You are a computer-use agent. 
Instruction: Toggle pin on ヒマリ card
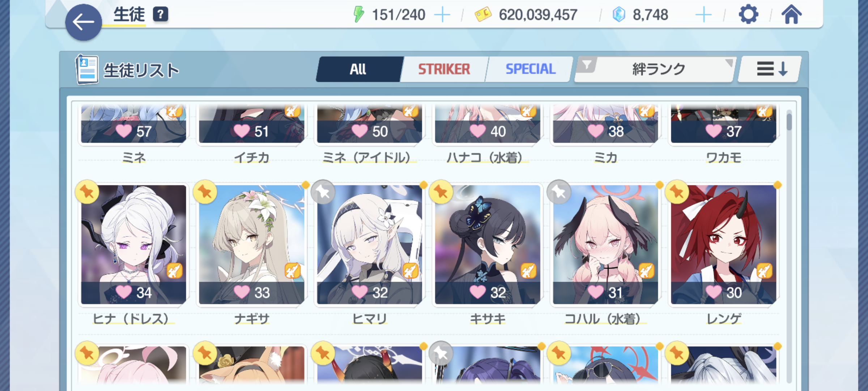323,192
